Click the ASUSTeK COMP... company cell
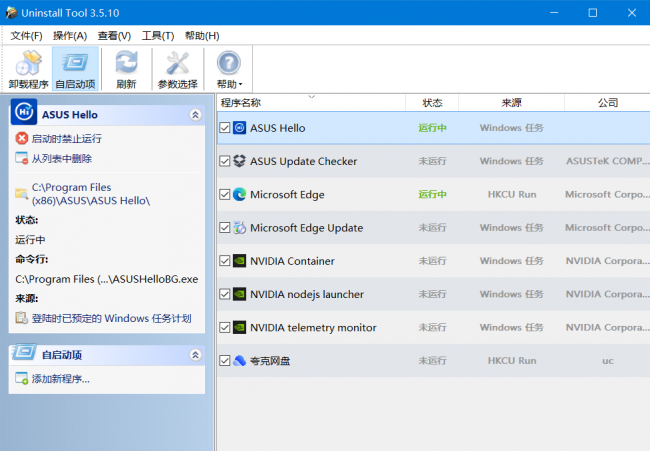650x451 pixels. pyautogui.click(x=608, y=161)
